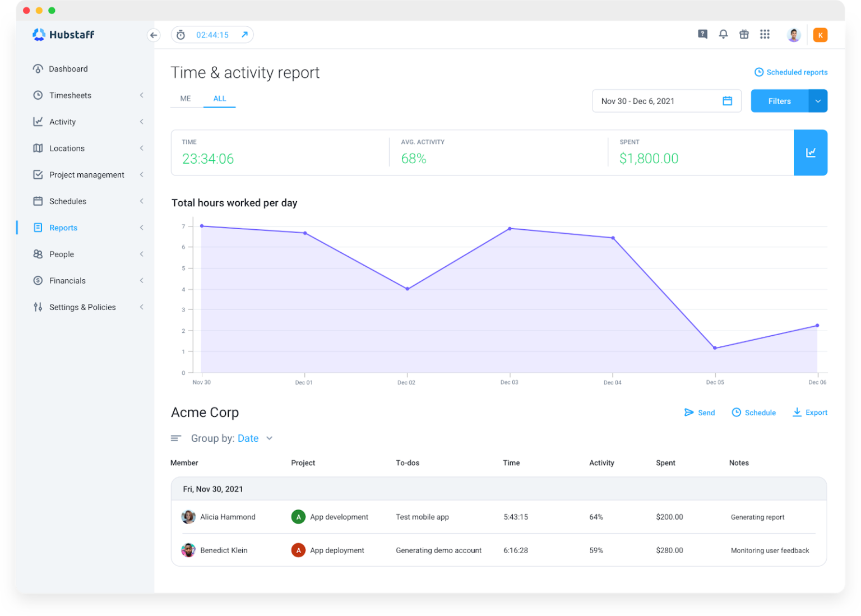Expand the Timesheets sidebar section
Viewport: 861px width, 616px height.
click(142, 95)
